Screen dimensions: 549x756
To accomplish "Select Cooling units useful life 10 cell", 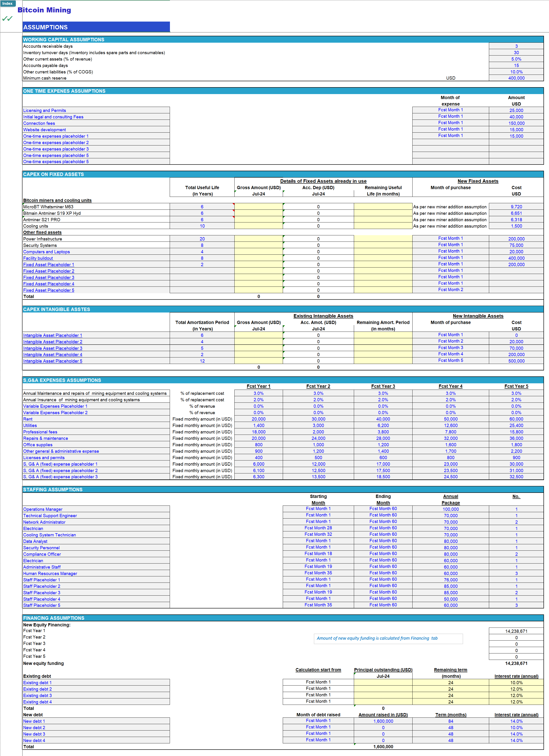I will pos(202,226).
